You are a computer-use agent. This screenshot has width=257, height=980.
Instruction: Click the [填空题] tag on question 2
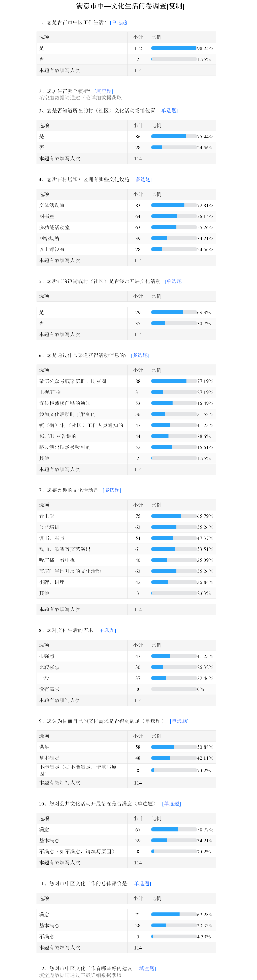(104, 91)
